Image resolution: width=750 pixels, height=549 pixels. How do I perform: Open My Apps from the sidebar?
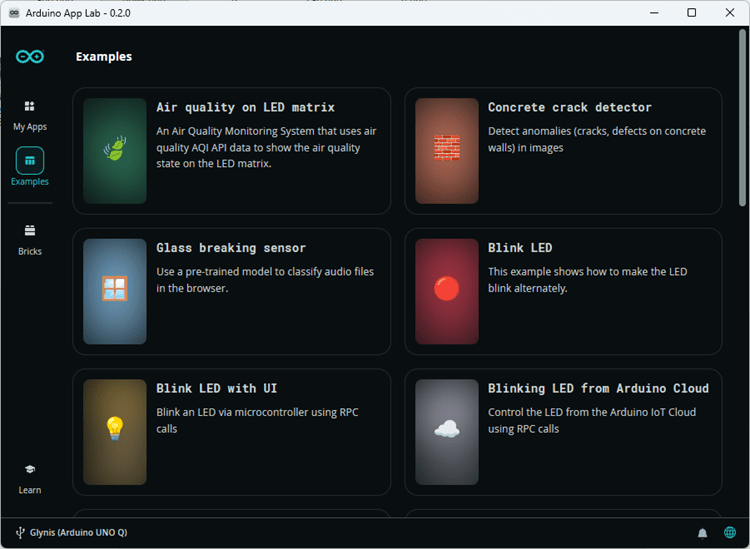(30, 114)
